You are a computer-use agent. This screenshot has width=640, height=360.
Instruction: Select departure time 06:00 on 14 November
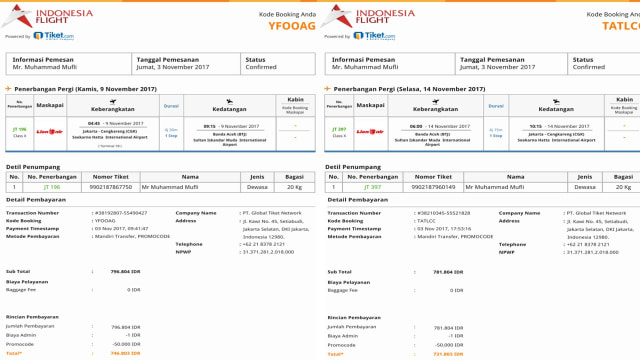[x=416, y=126]
